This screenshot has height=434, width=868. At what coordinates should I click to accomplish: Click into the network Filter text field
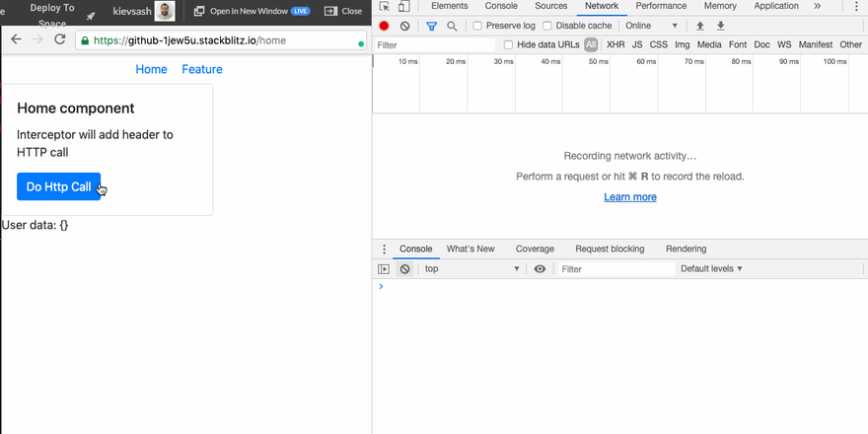435,44
